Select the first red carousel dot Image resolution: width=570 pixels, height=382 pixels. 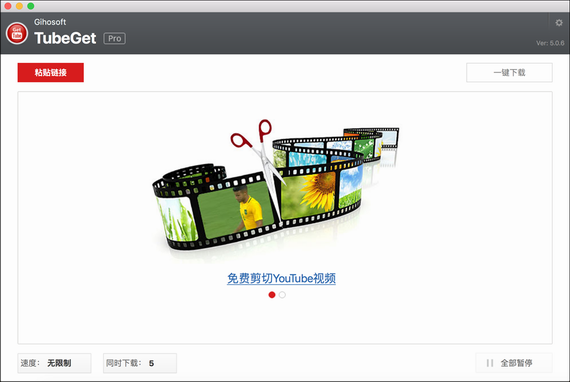point(272,295)
